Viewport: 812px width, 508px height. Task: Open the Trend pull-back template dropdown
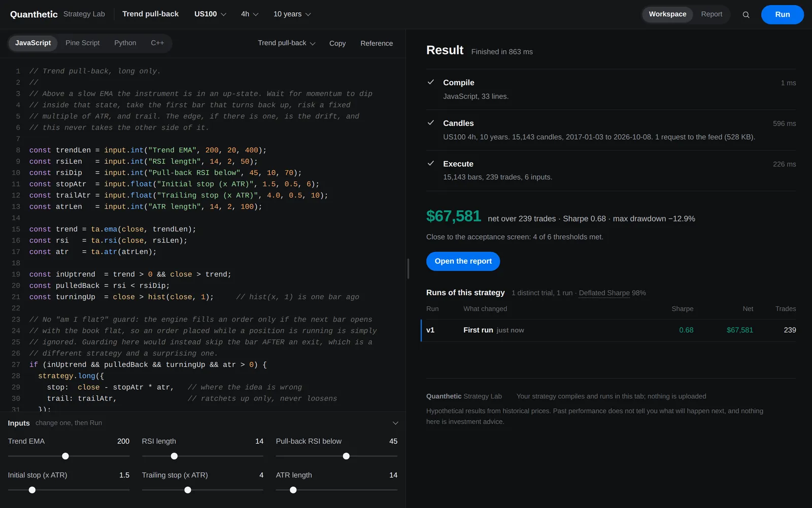pos(286,43)
